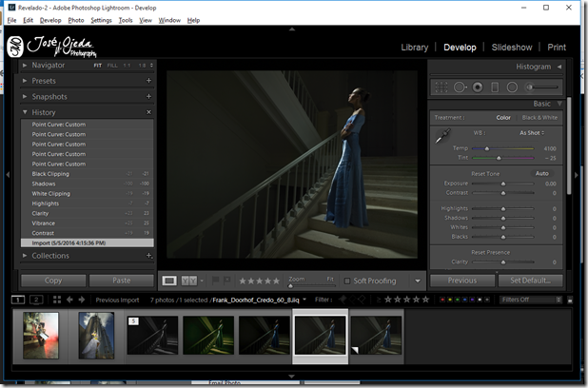Expand the Navigator panel
This screenshot has height=388, width=588.
click(x=25, y=66)
